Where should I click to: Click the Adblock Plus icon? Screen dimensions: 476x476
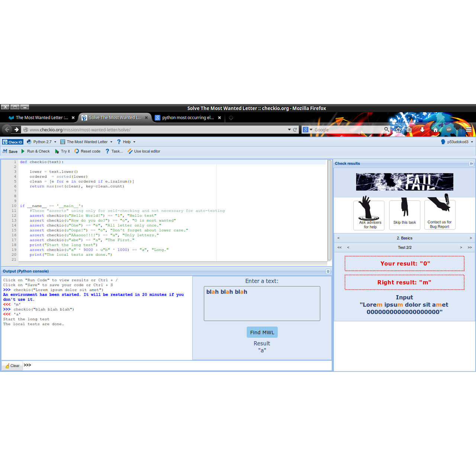(x=449, y=130)
